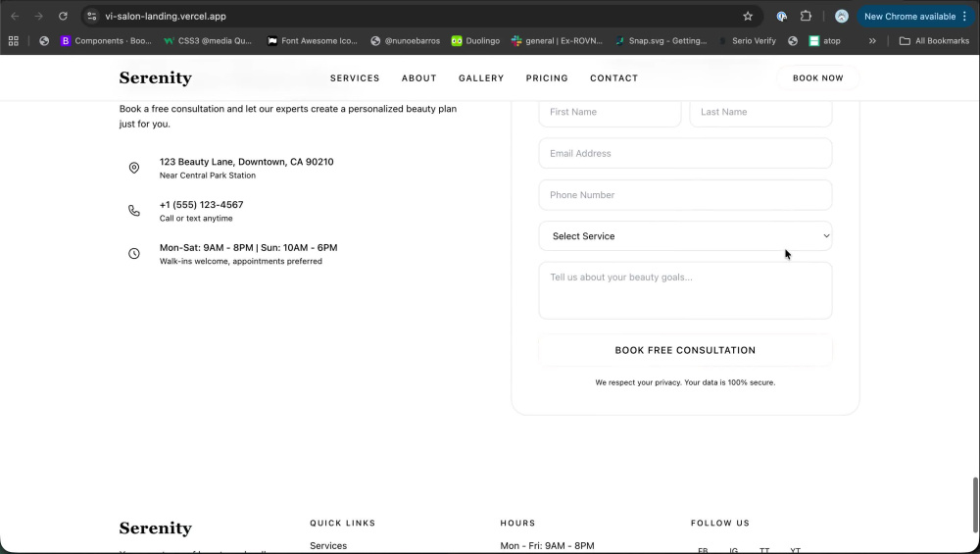The height and width of the screenshot is (554, 980).
Task: Click the 'Follow Us' footer heading
Action: (x=720, y=524)
